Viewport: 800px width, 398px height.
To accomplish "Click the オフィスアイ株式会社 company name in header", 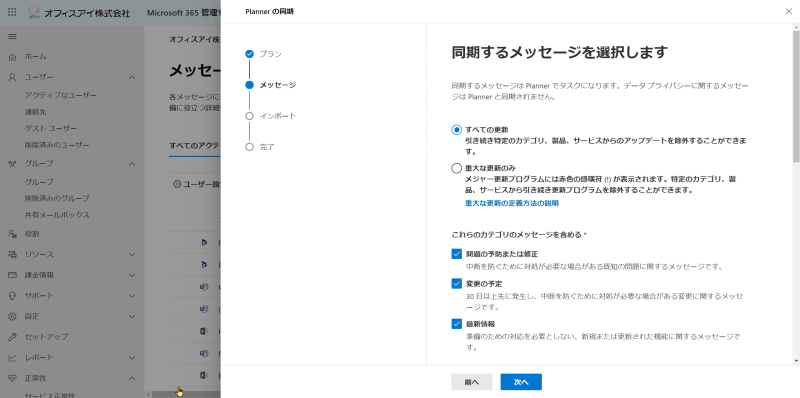I will [87, 13].
